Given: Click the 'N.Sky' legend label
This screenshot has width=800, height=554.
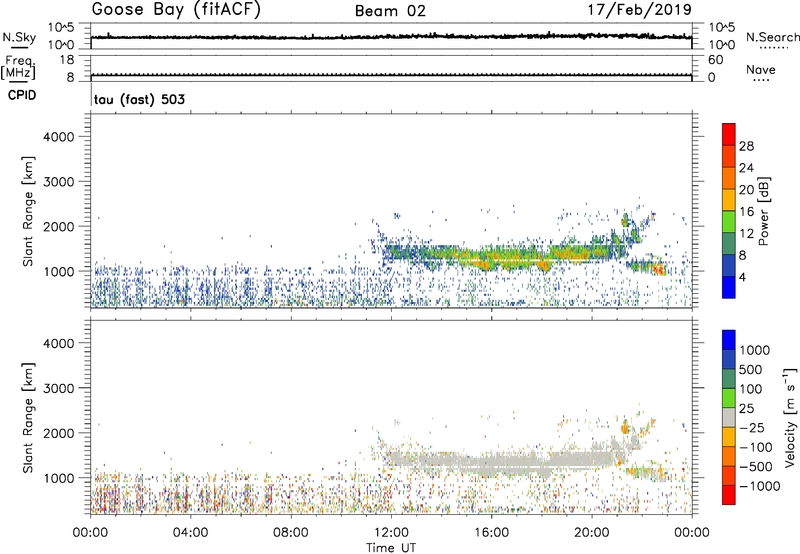Looking at the screenshot, I should coord(19,37).
